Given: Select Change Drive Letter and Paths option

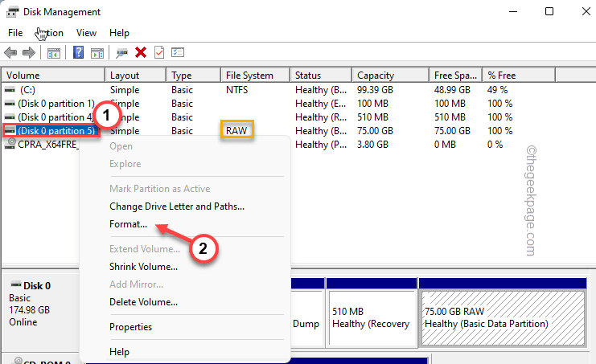Looking at the screenshot, I should click(x=176, y=207).
